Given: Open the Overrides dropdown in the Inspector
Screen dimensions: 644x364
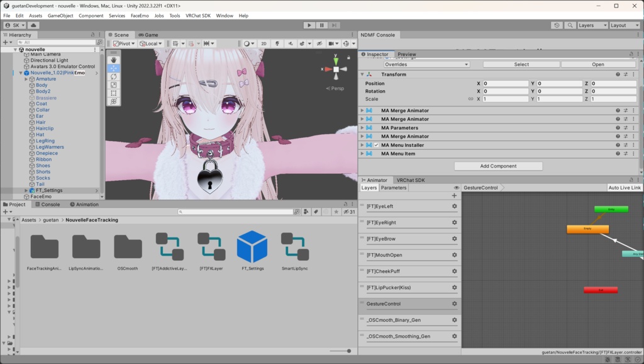Looking at the screenshot, I should 426,64.
